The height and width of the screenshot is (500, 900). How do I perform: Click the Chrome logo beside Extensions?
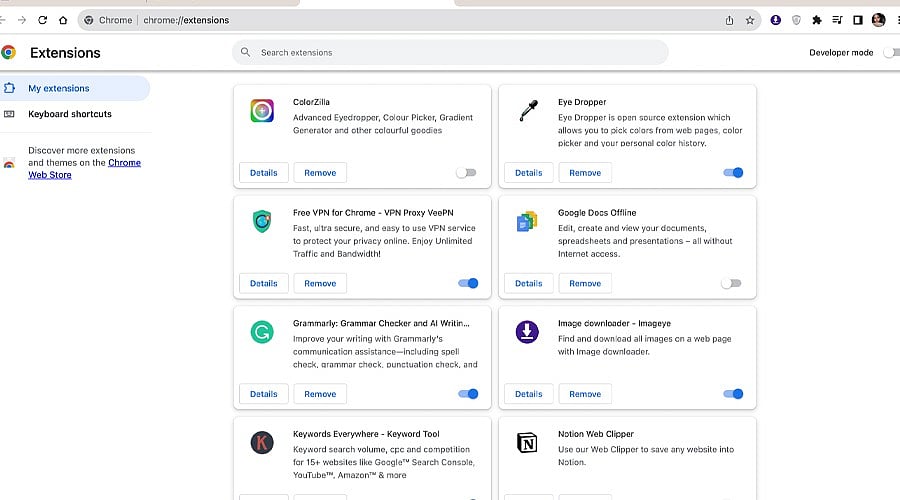tap(8, 53)
